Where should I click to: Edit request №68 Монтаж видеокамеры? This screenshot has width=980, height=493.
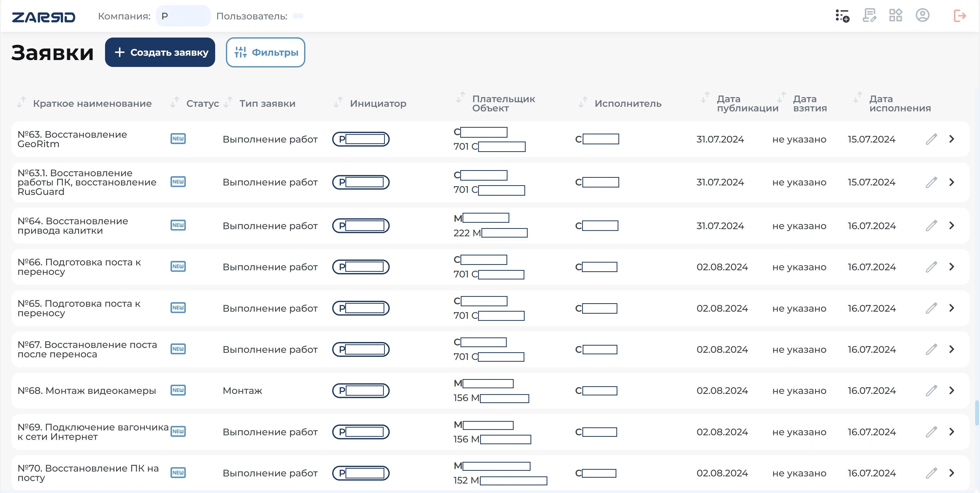[931, 391]
